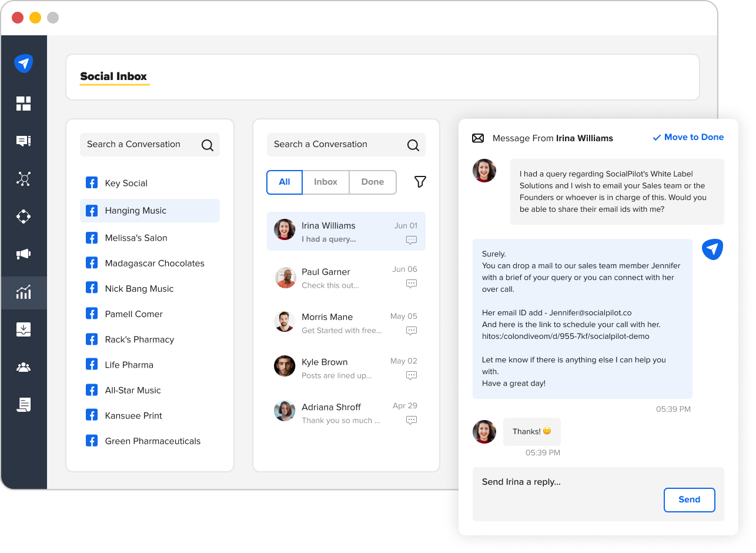Click the Send button
The image size is (756, 553).
click(690, 500)
